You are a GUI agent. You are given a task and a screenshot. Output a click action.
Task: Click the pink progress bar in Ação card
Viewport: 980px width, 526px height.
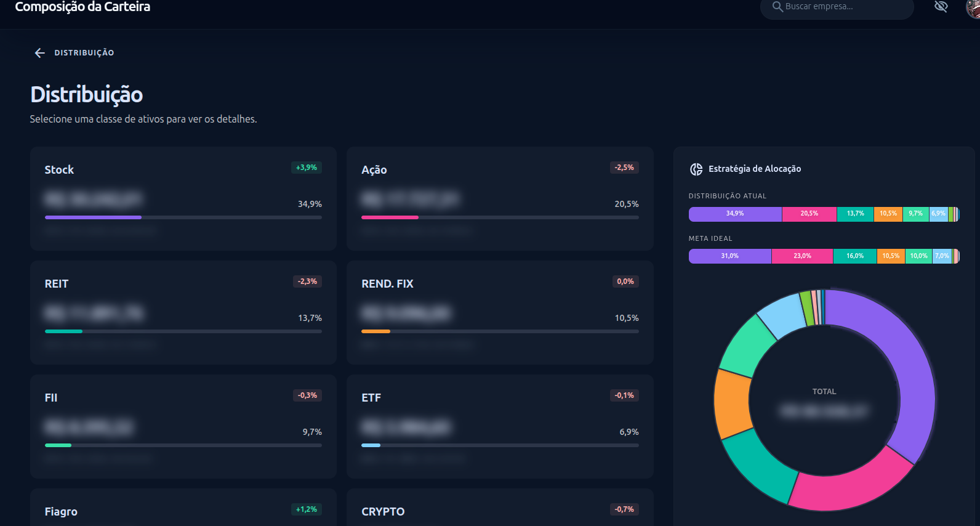(390, 217)
